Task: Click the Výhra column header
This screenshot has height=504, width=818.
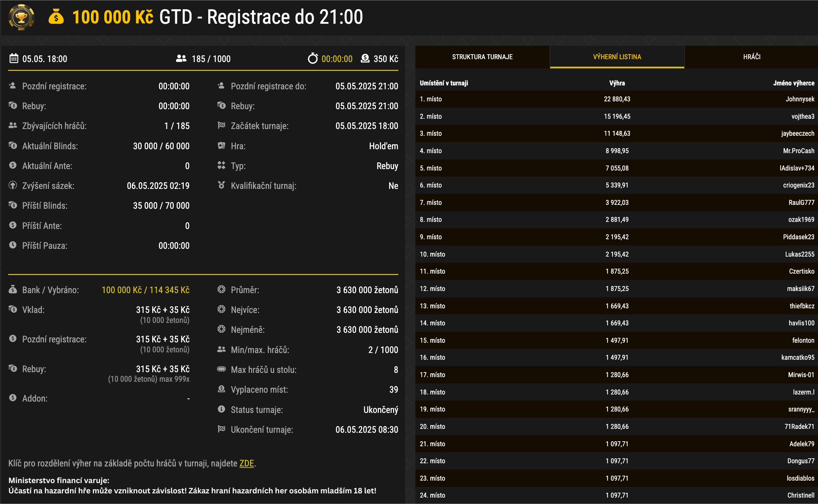Action: [617, 83]
